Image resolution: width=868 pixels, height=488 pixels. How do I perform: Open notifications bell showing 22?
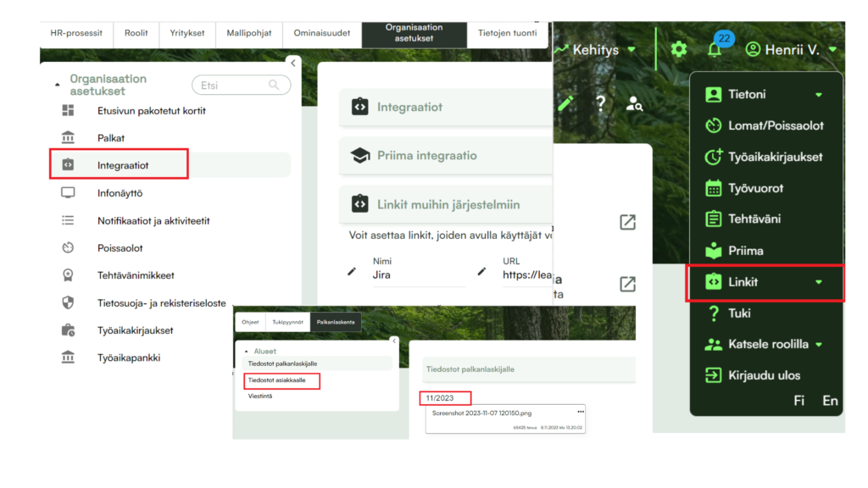tap(715, 48)
